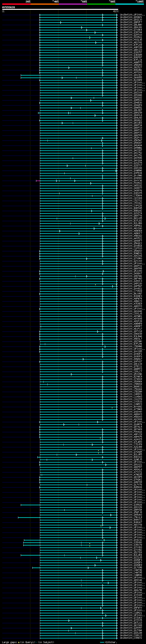This screenshot has height=644, width=146.
Task: Open hit UniRef100_Q6KFS4
Action: pos(131,125)
